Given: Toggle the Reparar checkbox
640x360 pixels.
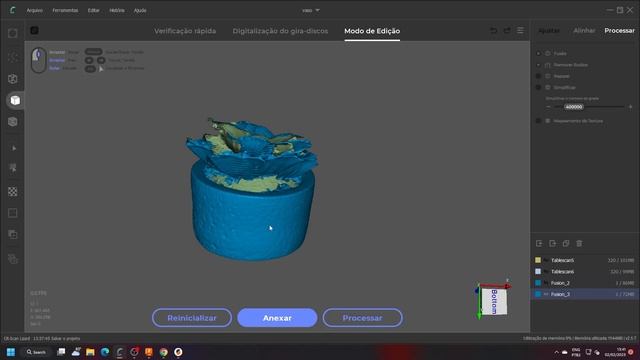Looking at the screenshot, I should point(538,76).
